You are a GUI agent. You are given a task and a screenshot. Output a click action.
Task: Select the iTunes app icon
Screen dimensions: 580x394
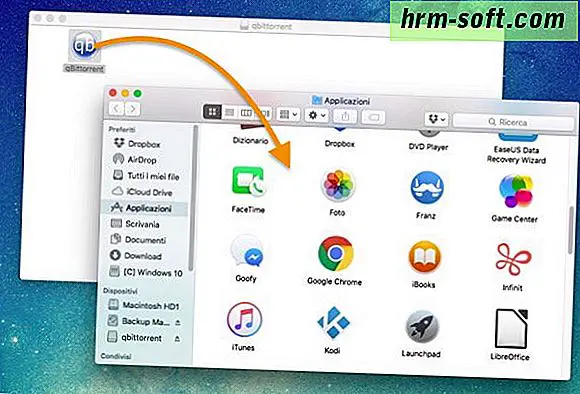tap(244, 320)
